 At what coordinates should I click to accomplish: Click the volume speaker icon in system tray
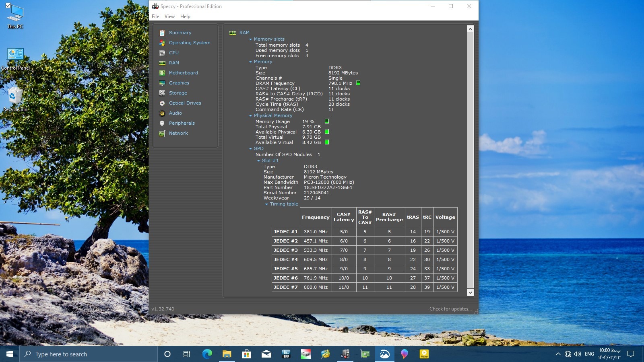tap(578, 354)
